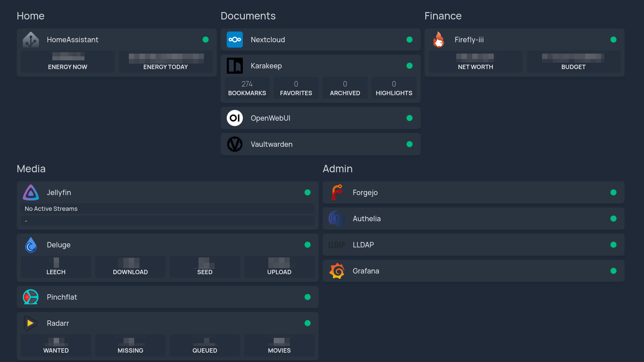Click the Radarr Movies stat block
This screenshot has width=644, height=362.
click(x=279, y=345)
